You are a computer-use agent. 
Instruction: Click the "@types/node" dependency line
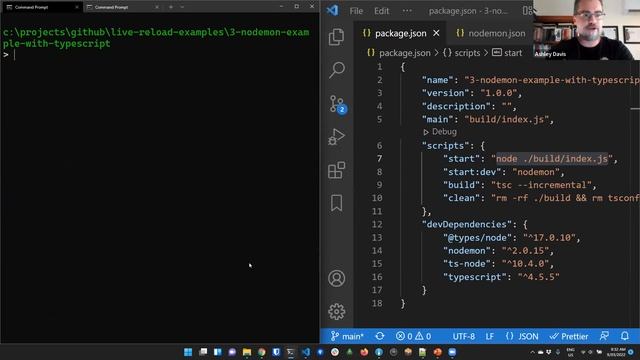tap(512, 238)
